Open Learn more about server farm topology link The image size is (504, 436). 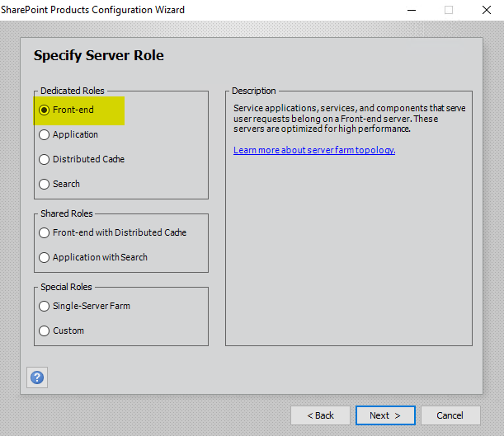click(314, 150)
